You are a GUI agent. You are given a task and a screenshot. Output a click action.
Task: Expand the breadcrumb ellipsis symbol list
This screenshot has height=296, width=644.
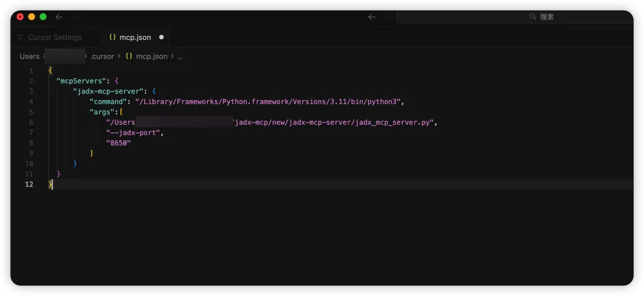[x=179, y=56]
